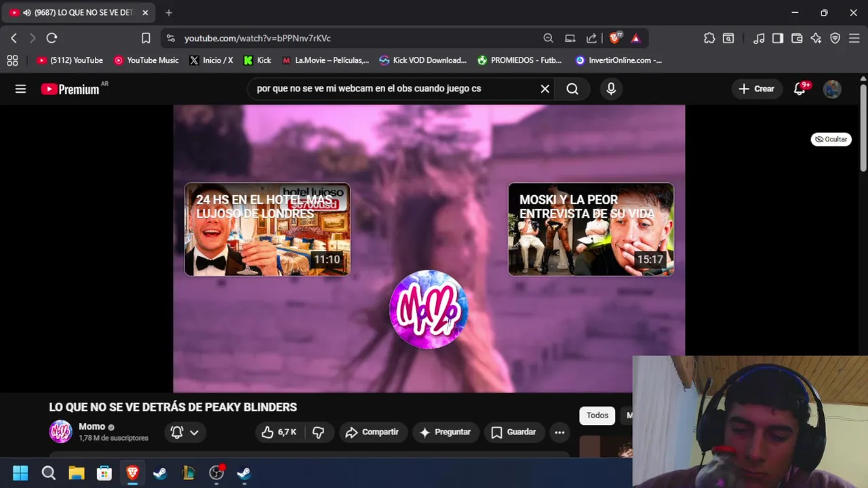Click the Momo channel logo on end screen

tap(429, 309)
